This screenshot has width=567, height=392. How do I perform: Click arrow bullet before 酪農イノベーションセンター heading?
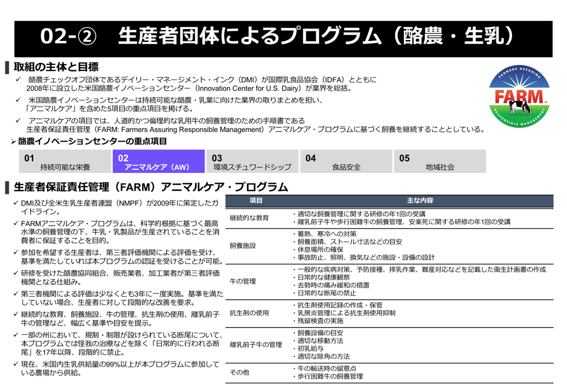[x=13, y=142]
